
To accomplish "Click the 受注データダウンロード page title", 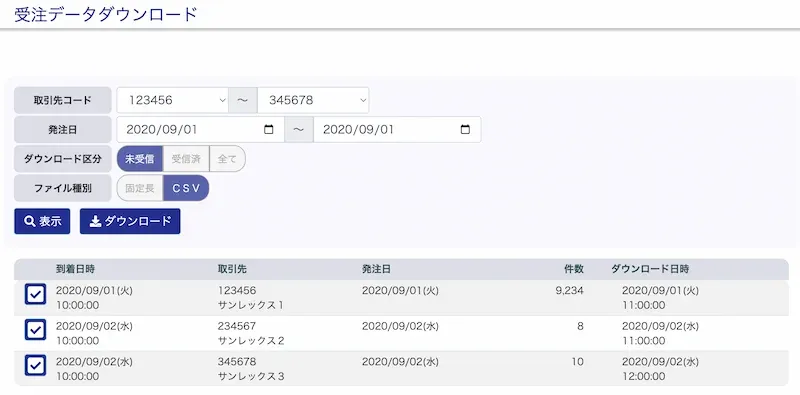I will pos(106,14).
